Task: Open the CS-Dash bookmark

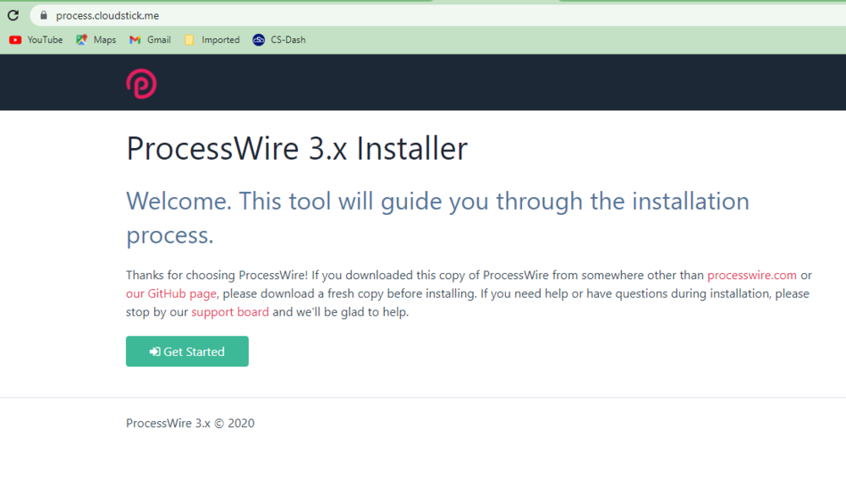Action: point(279,40)
